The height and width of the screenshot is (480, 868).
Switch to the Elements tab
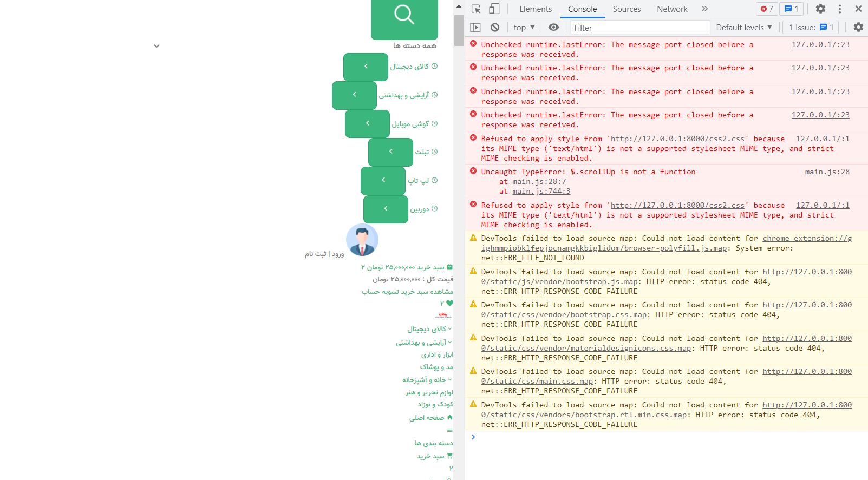coord(535,9)
